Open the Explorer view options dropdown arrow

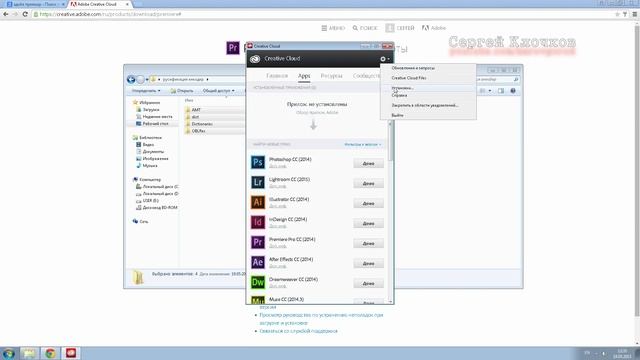coord(490,91)
